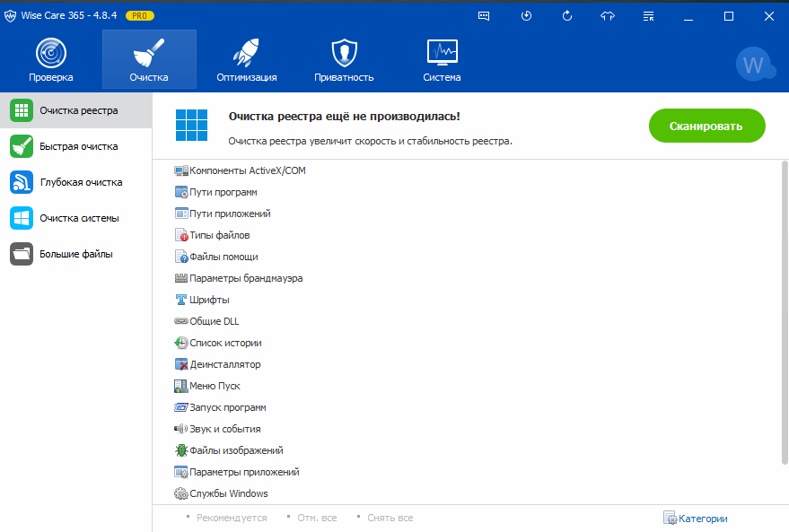The width and height of the screenshot is (789, 532).
Task: Click the Деинсталлятор icon
Action: pyautogui.click(x=181, y=364)
